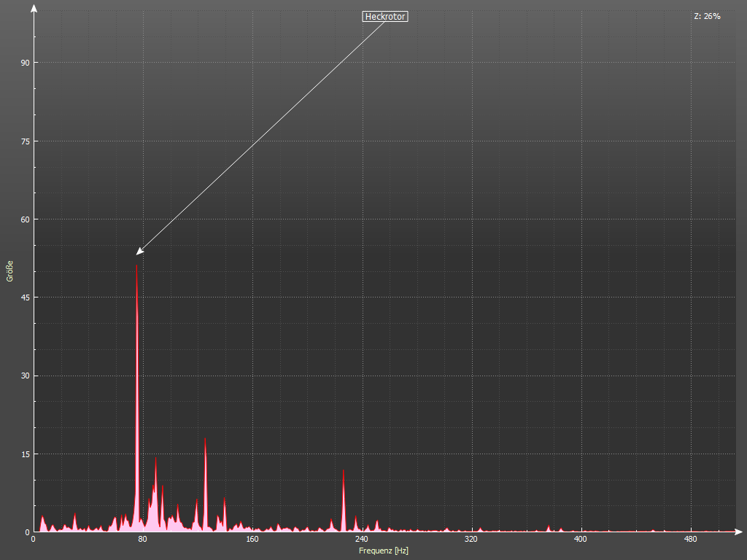Click the Frequenz [Hz] axis title
747x560 pixels.
[x=384, y=551]
